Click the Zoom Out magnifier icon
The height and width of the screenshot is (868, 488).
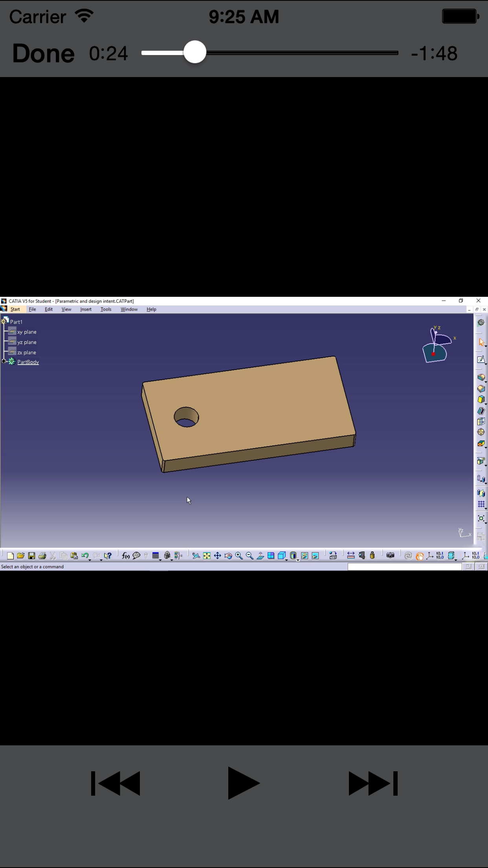[x=250, y=555]
